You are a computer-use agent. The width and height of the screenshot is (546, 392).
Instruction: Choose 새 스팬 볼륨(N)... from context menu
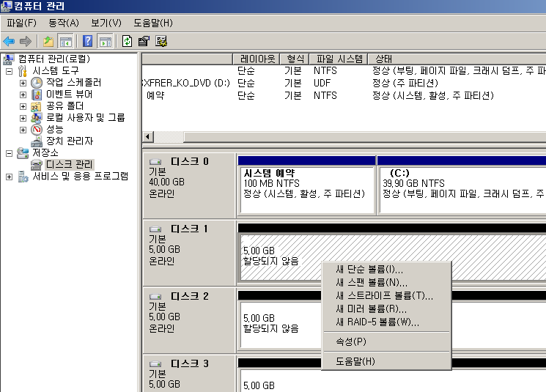[386, 282]
